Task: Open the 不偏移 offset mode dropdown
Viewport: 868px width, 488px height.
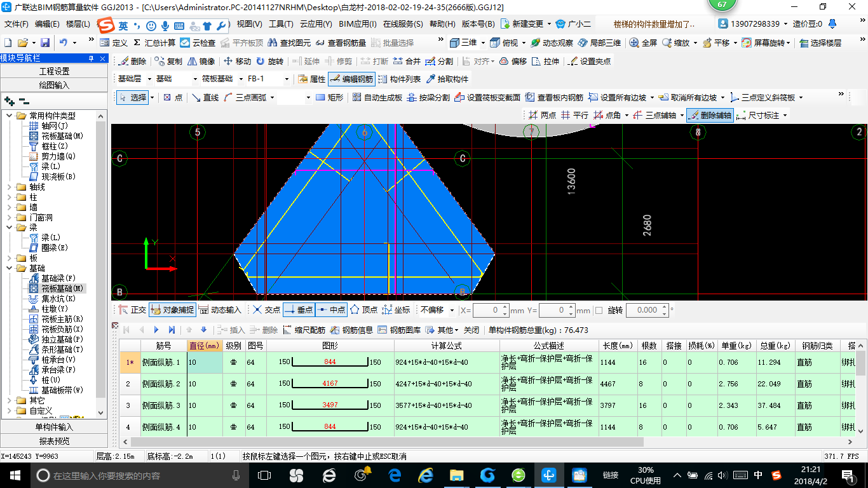Action: pos(452,310)
